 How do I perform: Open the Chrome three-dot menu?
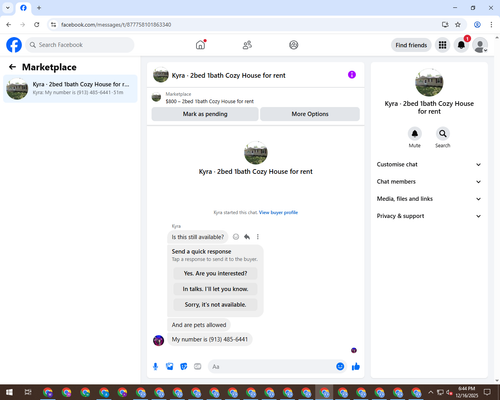click(x=491, y=25)
